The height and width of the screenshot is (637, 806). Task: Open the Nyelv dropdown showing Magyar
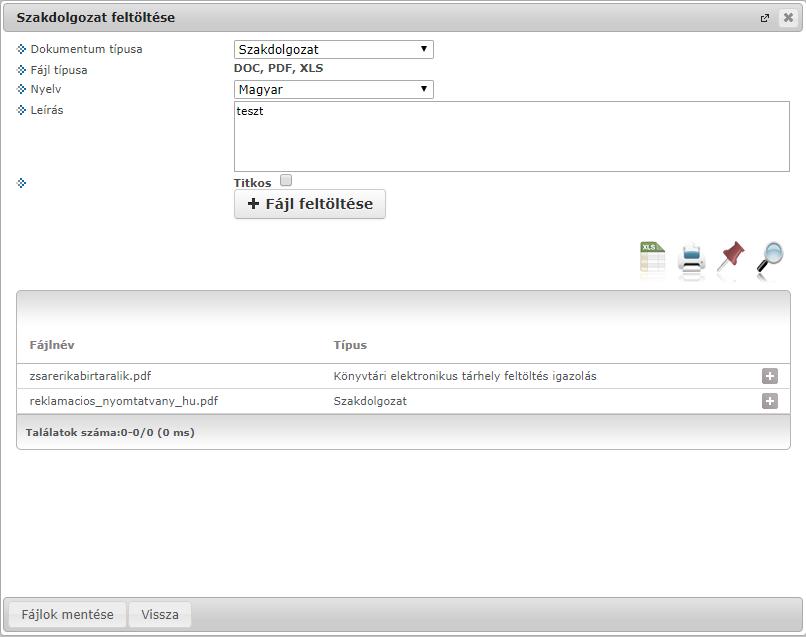(x=334, y=89)
